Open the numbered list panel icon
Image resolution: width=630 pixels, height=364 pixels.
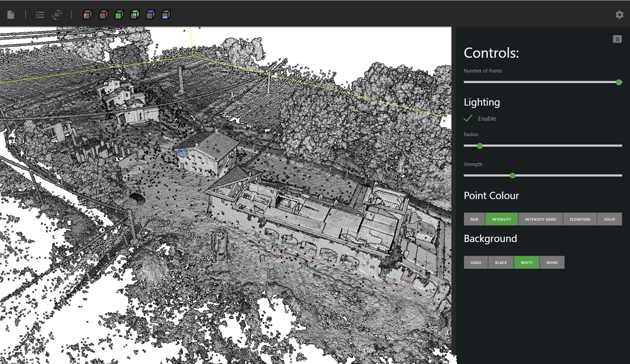pos(40,15)
